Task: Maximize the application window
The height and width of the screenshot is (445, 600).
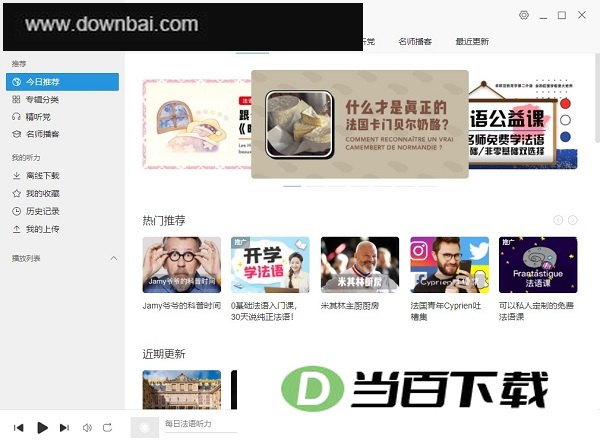Action: click(x=562, y=15)
